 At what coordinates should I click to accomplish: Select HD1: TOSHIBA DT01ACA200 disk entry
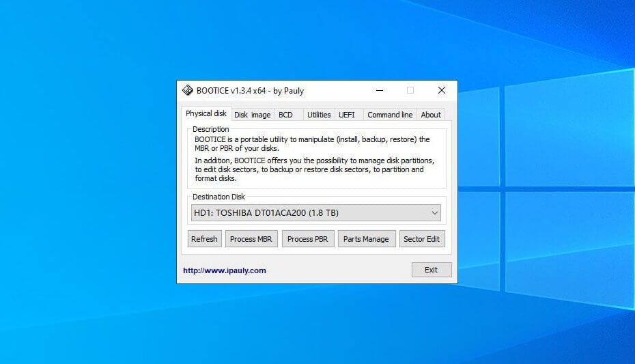coord(316,213)
